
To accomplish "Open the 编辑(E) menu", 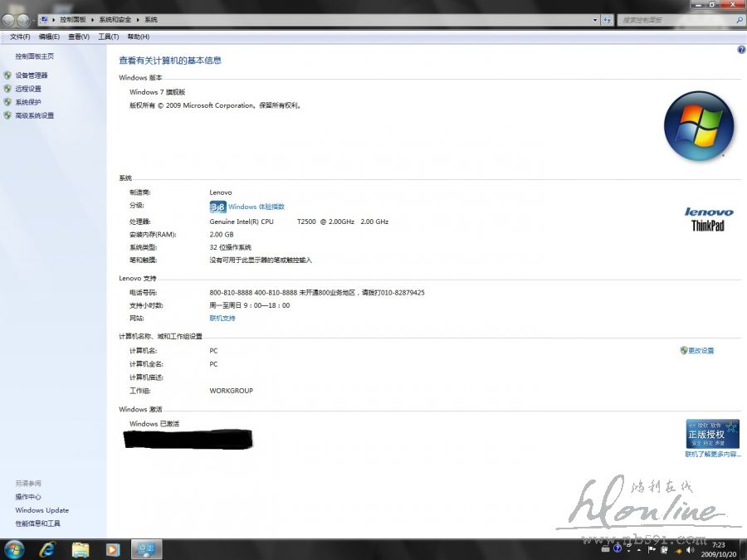I will [49, 37].
